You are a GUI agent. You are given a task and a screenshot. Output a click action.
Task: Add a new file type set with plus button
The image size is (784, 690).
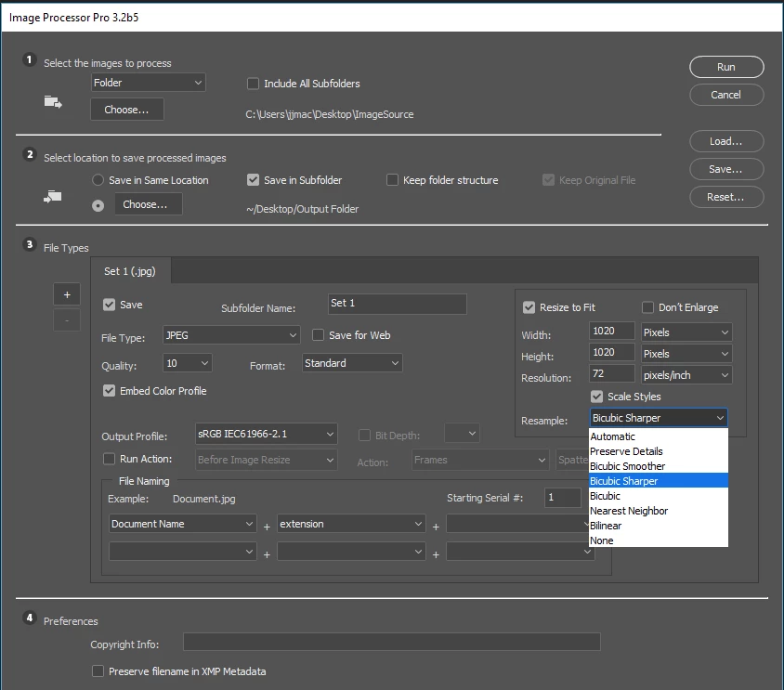pyautogui.click(x=67, y=295)
